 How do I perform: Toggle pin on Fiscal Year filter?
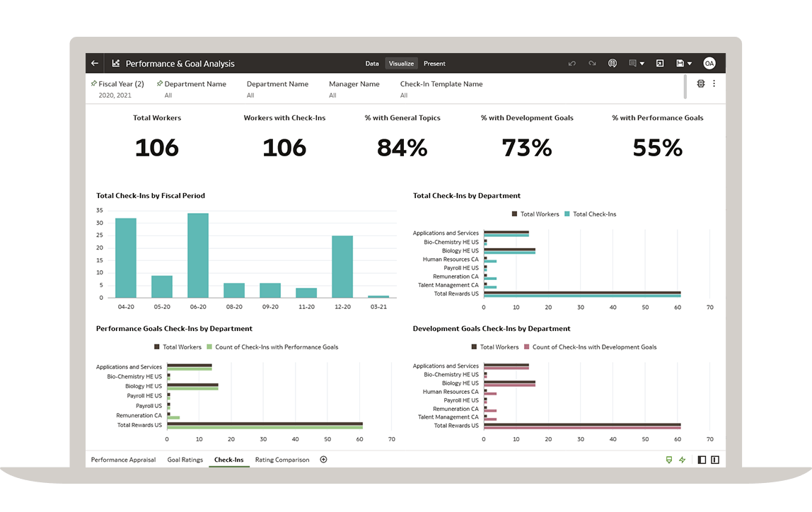tap(94, 83)
